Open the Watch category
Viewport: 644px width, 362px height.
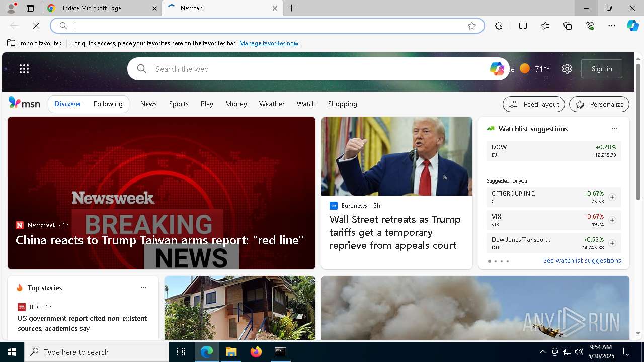pos(306,104)
